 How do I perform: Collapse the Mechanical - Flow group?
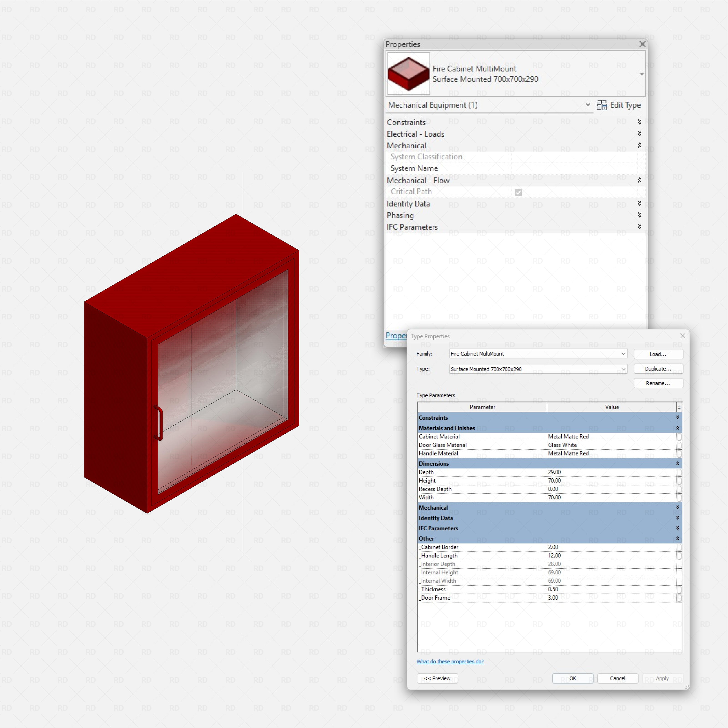click(640, 180)
